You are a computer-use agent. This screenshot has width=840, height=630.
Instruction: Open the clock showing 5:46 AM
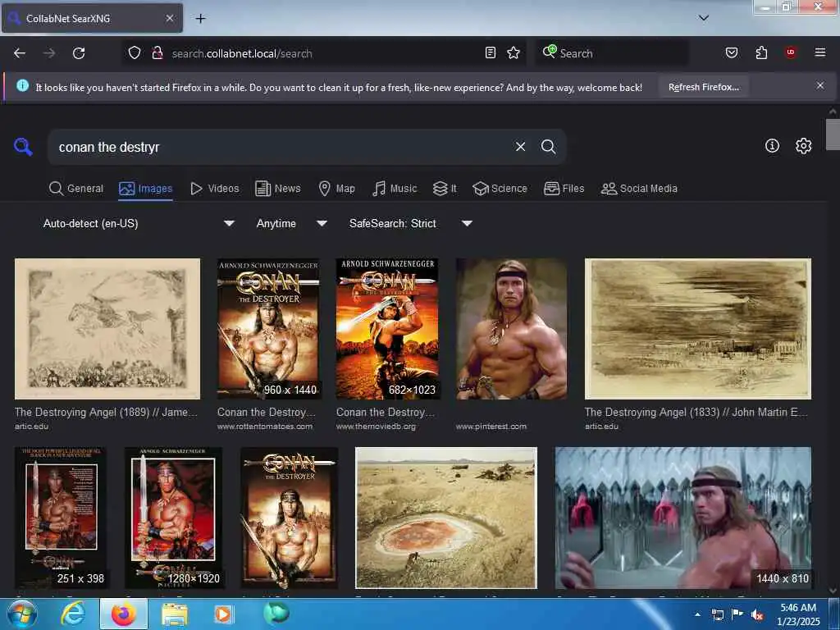[798, 614]
